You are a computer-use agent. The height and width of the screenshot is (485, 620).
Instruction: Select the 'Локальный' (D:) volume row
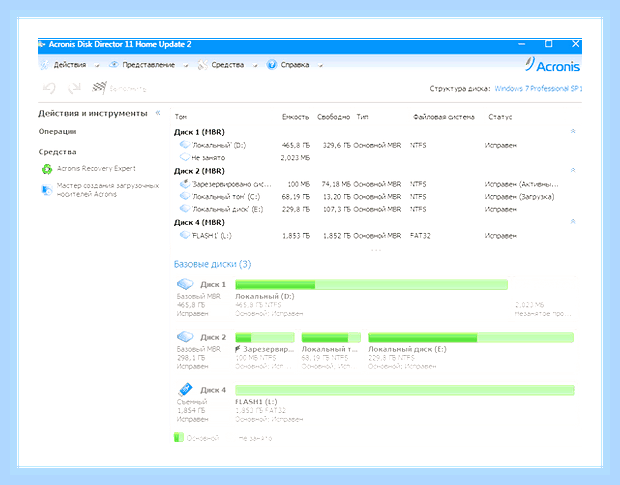[374, 145]
